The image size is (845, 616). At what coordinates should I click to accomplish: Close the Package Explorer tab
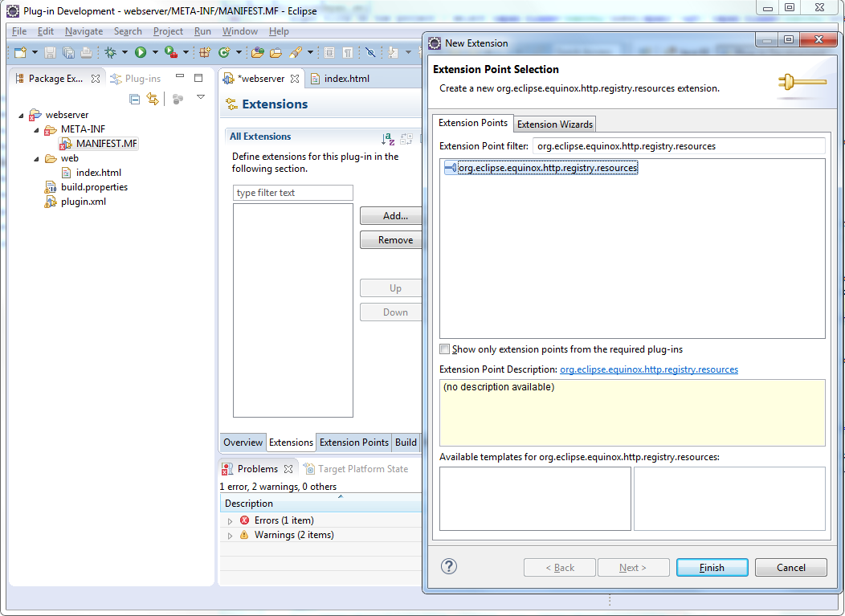[x=96, y=79]
